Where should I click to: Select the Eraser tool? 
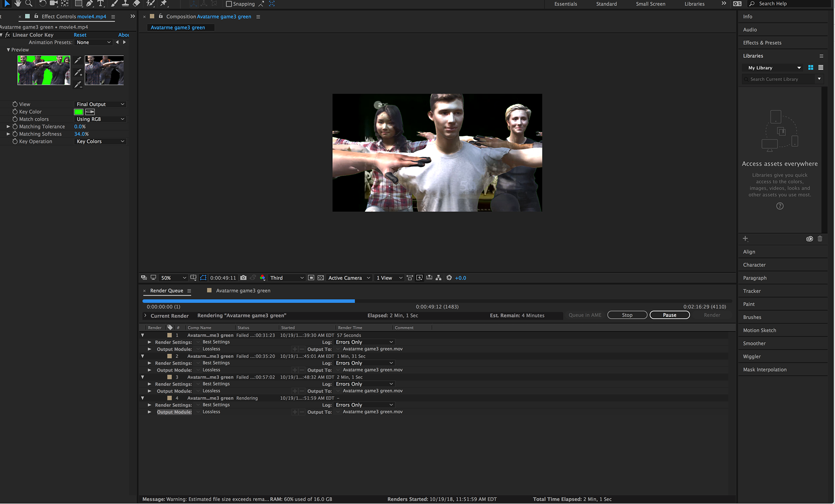click(137, 3)
